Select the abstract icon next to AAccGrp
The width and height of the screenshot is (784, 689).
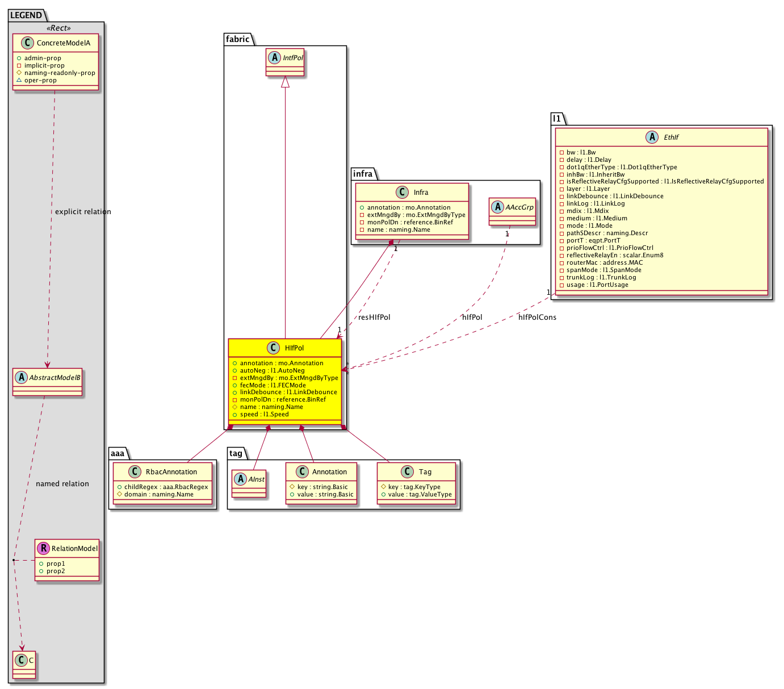pyautogui.click(x=497, y=207)
